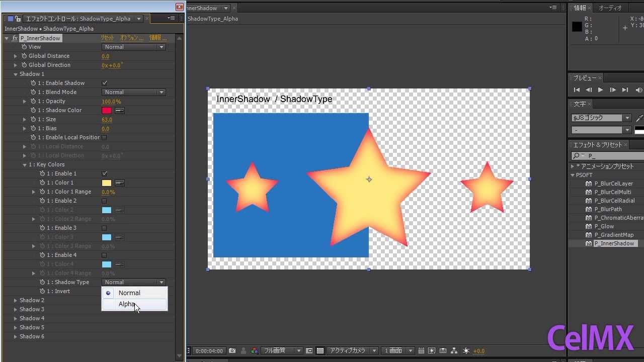Open the timeline icon in the viewer footer

(x=443, y=351)
